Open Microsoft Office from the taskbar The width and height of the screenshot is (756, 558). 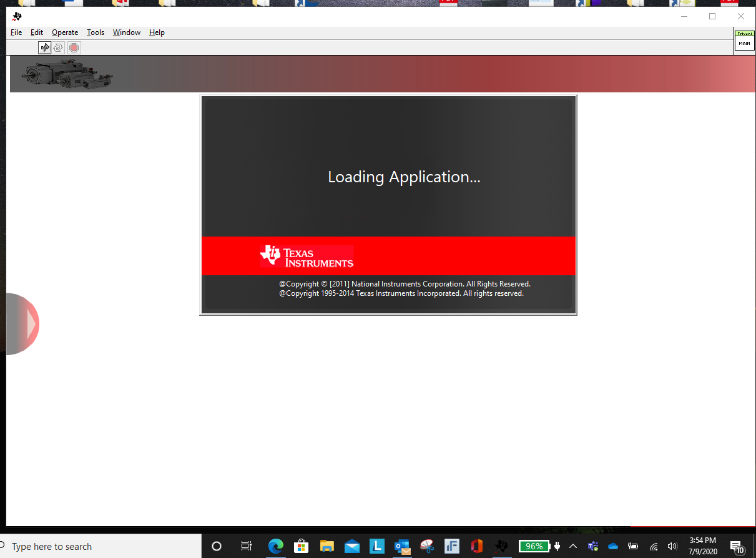[477, 546]
